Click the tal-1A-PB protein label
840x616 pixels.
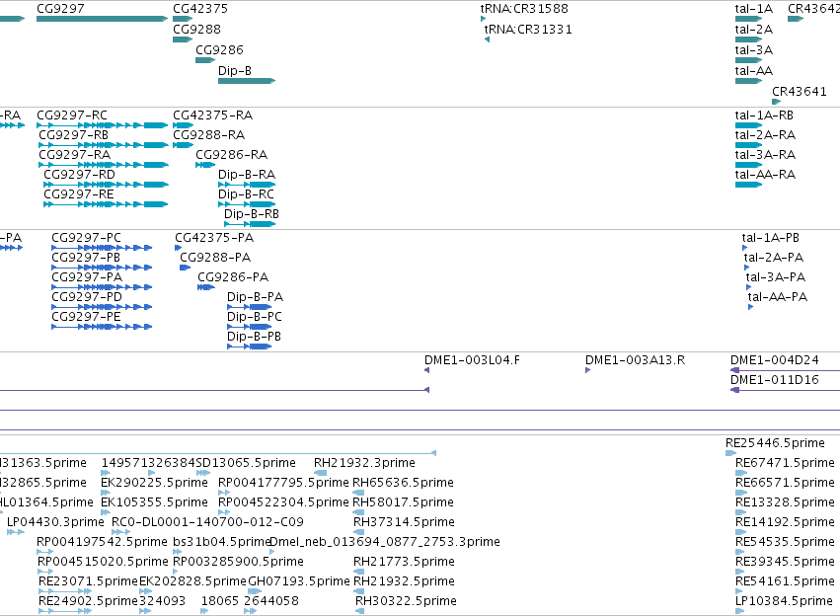click(x=770, y=238)
